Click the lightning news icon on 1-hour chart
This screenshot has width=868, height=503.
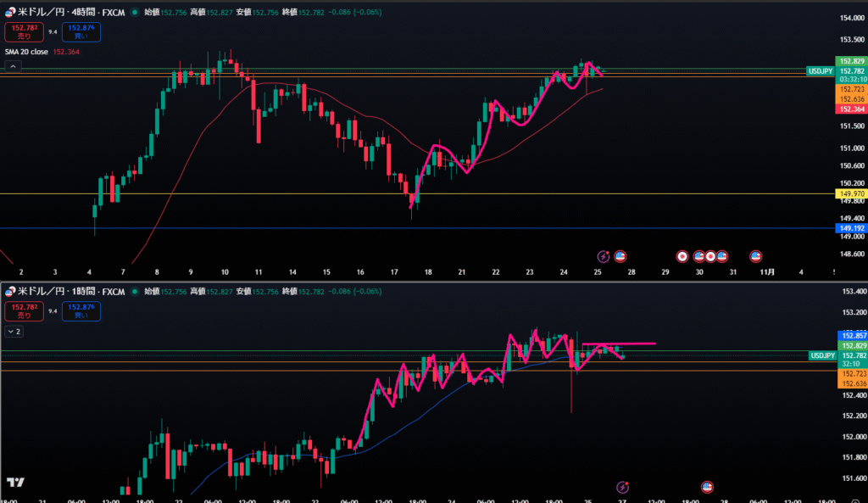point(623,487)
